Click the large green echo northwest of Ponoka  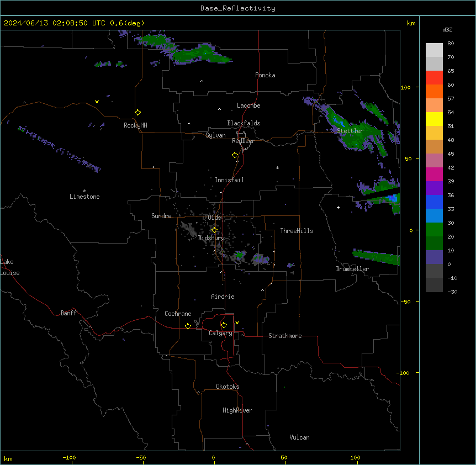point(202,55)
